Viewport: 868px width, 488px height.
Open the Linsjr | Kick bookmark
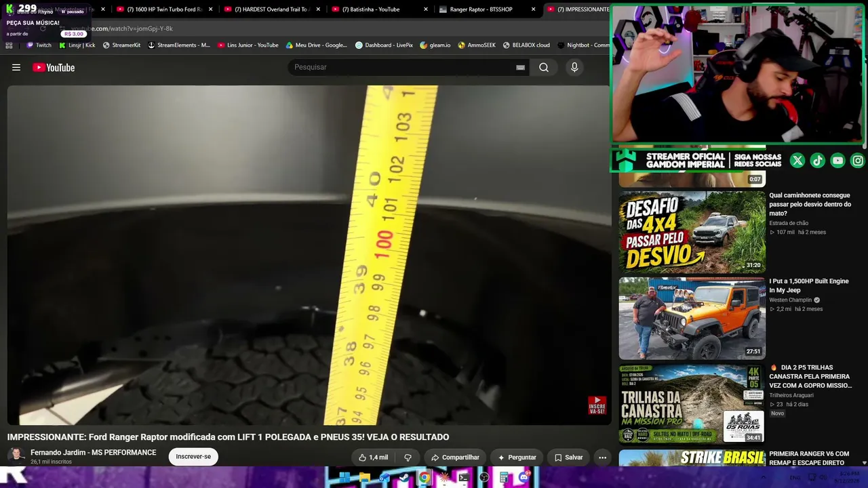pos(77,45)
